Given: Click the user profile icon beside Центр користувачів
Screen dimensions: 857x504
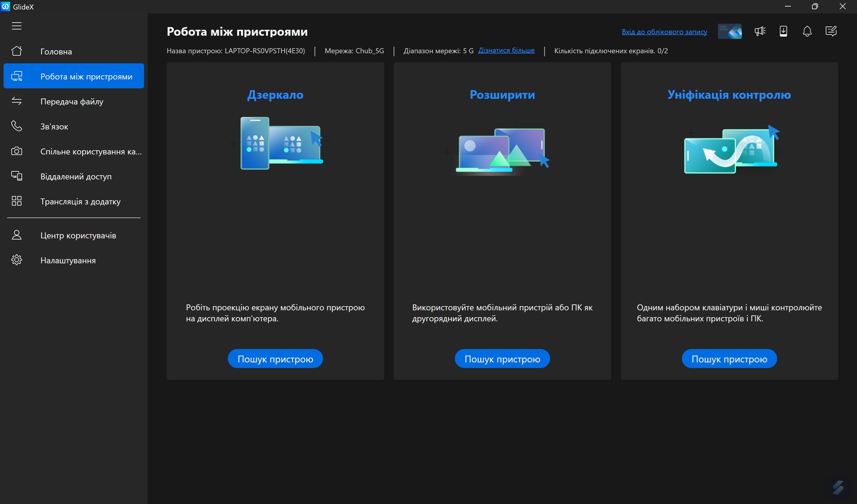Looking at the screenshot, I should point(16,235).
